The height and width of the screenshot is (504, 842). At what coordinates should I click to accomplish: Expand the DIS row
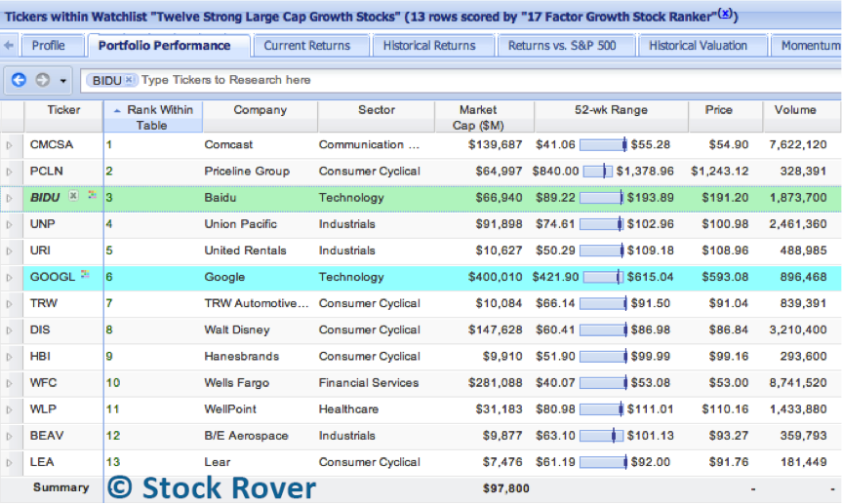9,330
